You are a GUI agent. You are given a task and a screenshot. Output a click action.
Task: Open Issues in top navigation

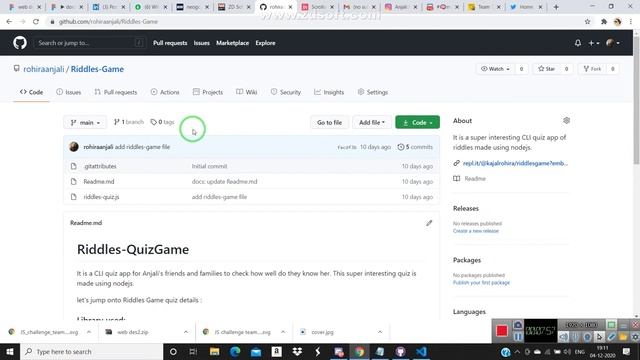click(x=202, y=43)
